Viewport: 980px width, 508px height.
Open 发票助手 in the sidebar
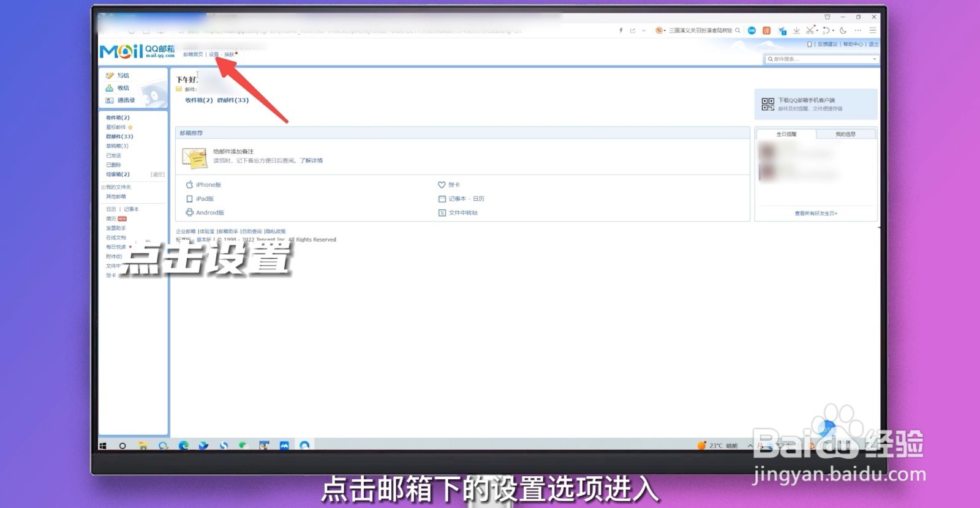pos(116,228)
